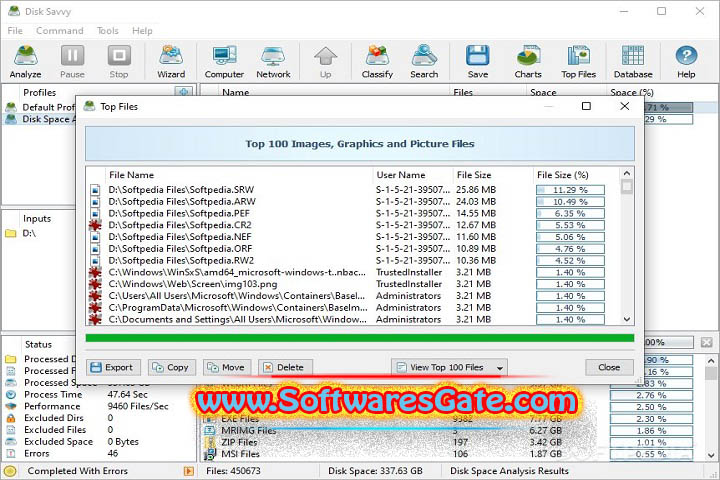Viewport: 720px width, 480px height.
Task: Sort by the File Size column header
Action: (474, 175)
